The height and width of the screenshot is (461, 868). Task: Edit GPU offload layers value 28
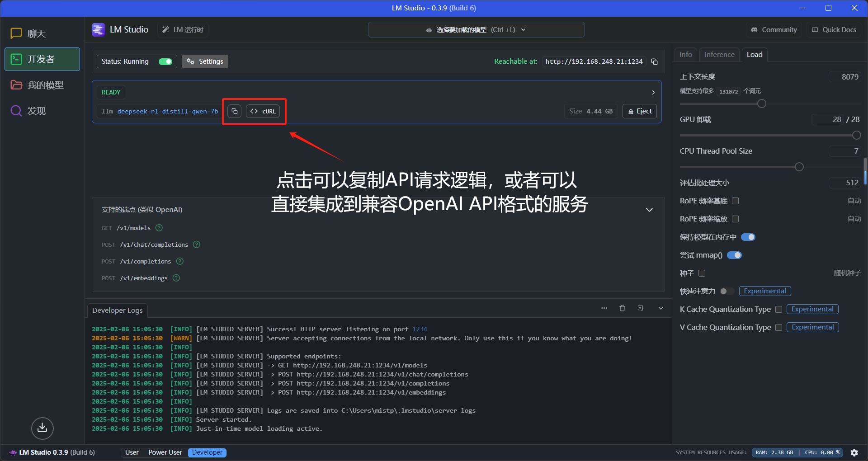point(827,119)
